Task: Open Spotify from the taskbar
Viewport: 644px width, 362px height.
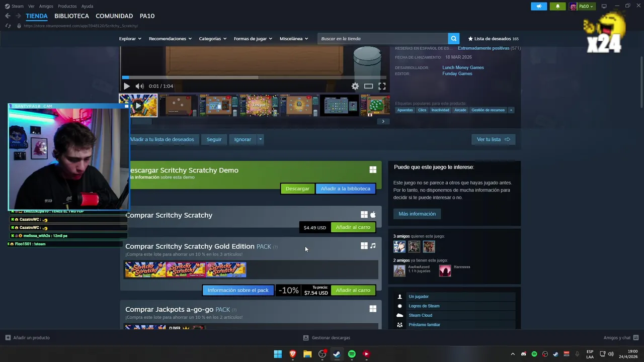Action: pos(352,354)
